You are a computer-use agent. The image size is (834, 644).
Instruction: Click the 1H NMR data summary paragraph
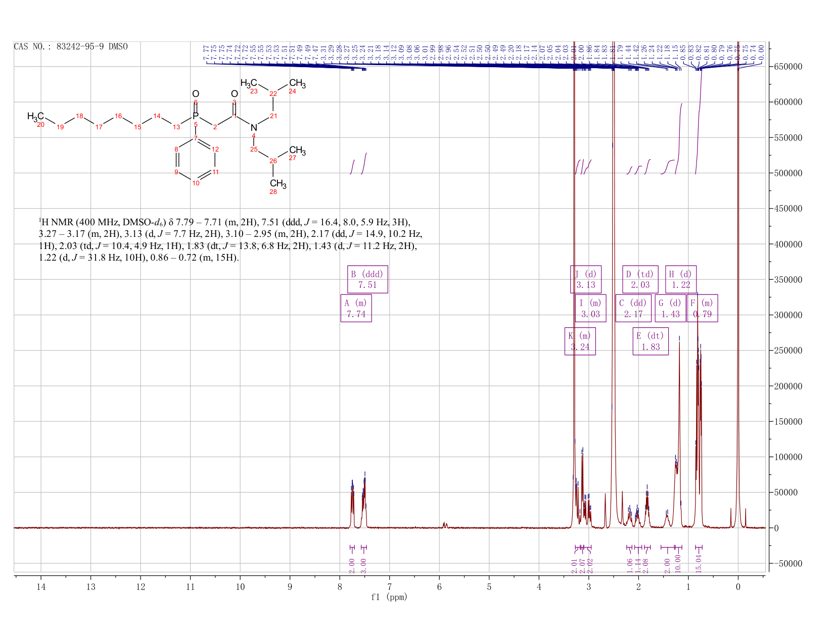click(x=230, y=240)
